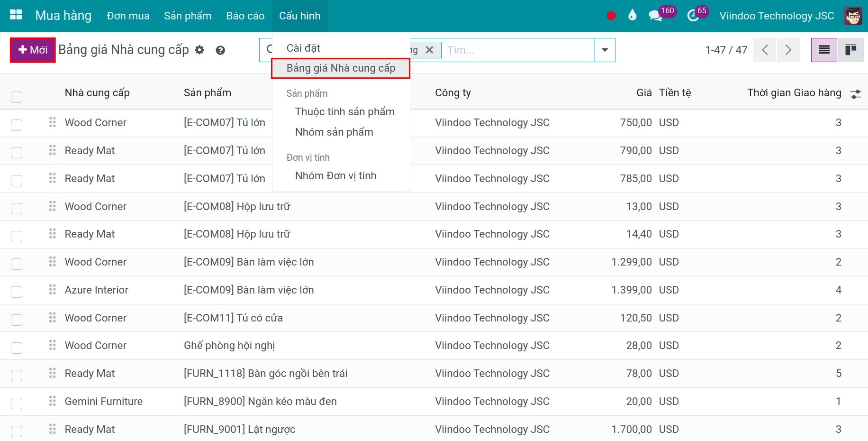The image size is (868, 441).
Task: Click drag handle of Ready Mat 78,00 row
Action: (53, 373)
